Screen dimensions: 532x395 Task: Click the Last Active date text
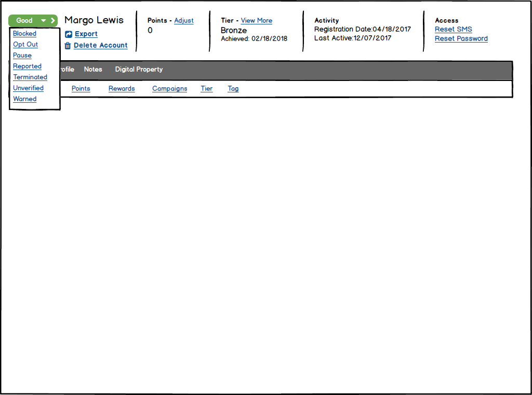(353, 38)
